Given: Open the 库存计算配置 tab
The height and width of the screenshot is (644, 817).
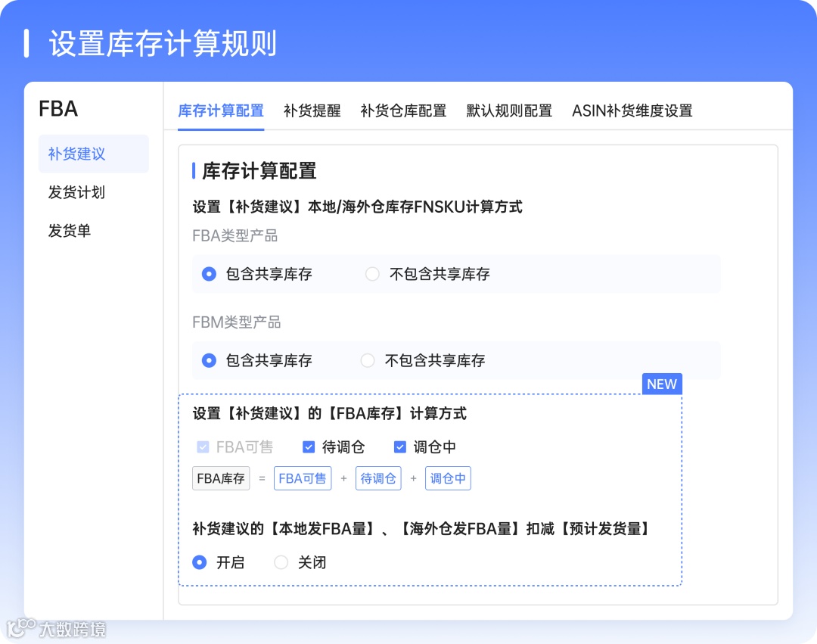Looking at the screenshot, I should point(220,111).
